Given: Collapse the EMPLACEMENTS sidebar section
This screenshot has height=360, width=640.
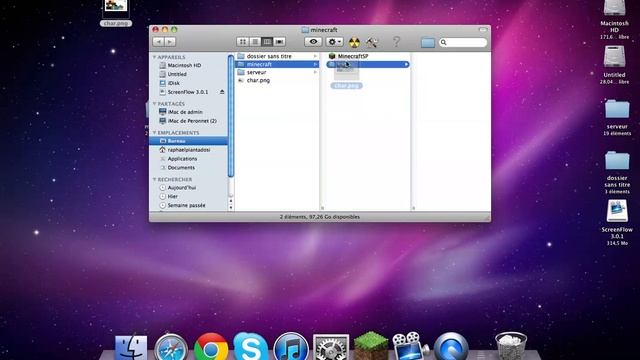Looking at the screenshot, I should click(x=155, y=133).
